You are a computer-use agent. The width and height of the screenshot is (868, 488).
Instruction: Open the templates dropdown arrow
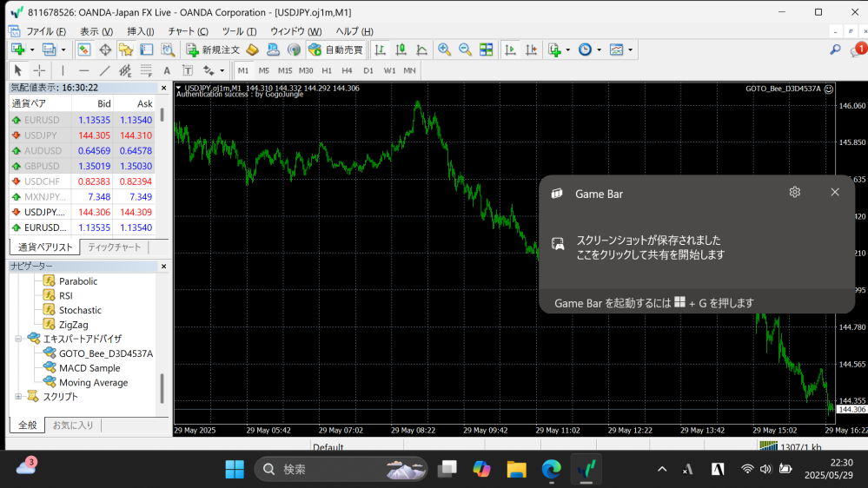click(x=630, y=49)
